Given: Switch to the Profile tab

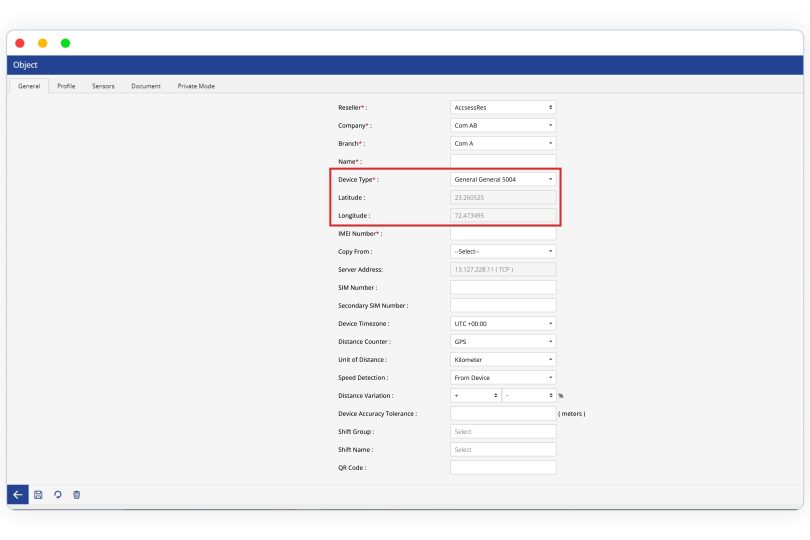Looking at the screenshot, I should pyautogui.click(x=66, y=86).
